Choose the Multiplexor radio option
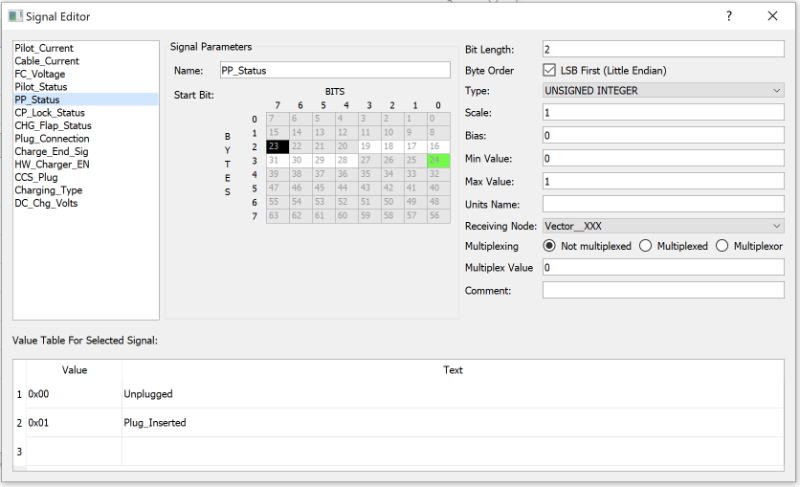This screenshot has width=800, height=487. 723,245
